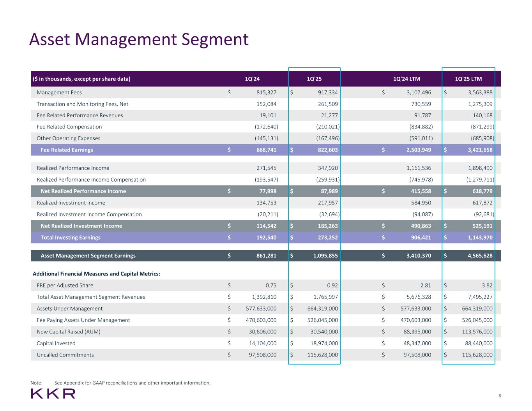The image size is (532, 411).
Task: Click the KKR logo
Action: pyautogui.click(x=53, y=393)
